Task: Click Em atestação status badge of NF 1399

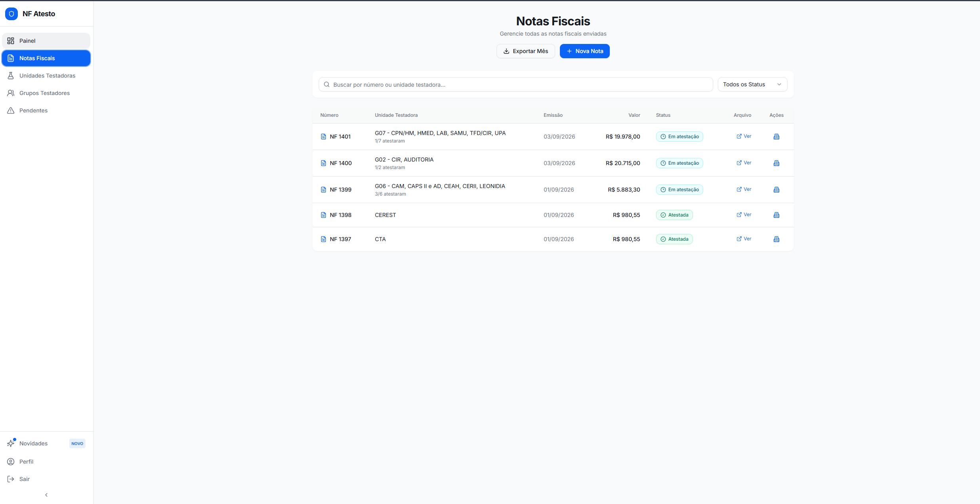Action: (679, 190)
